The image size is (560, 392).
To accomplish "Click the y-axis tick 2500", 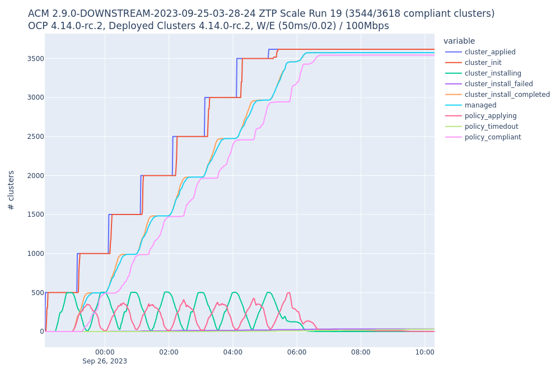I will [36, 137].
